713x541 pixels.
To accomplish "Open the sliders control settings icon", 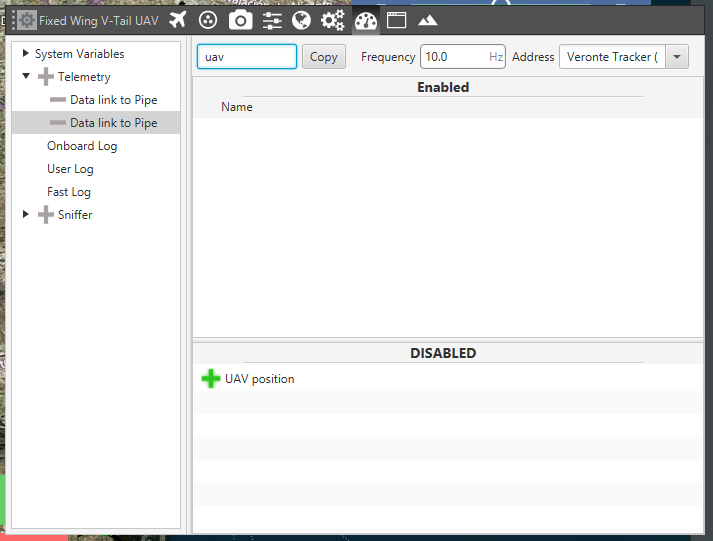I will 272,20.
